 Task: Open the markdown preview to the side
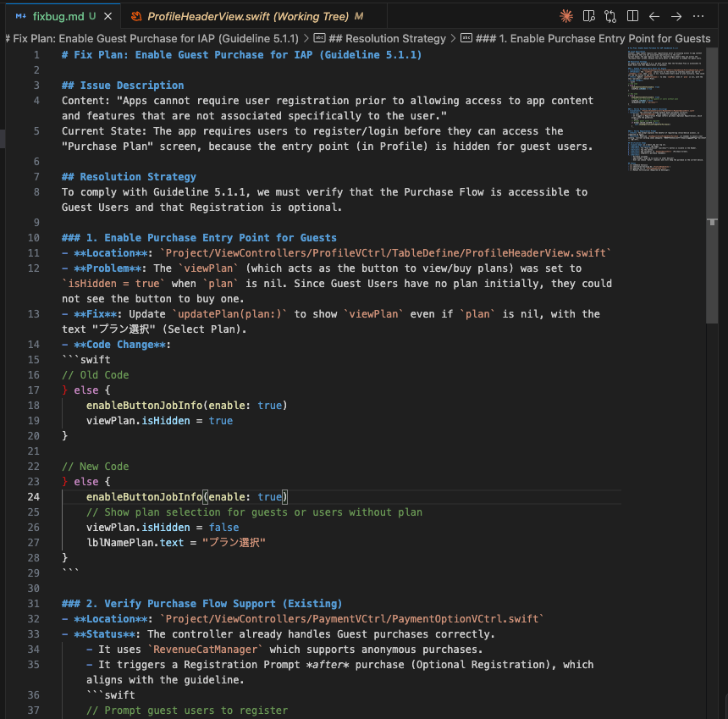click(x=589, y=16)
